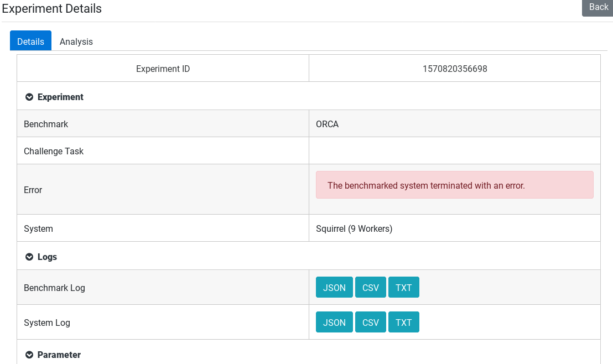Switch to the Analysis tab
613x364 pixels.
(x=76, y=41)
